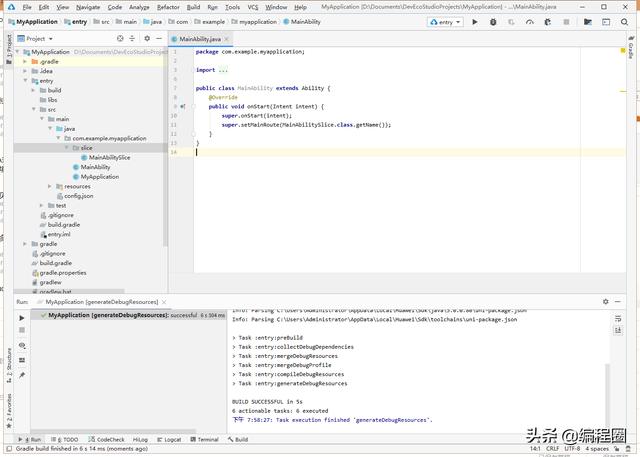Rerun task with Run panel play icon
This screenshot has height=457, width=640.
pyautogui.click(x=22, y=318)
